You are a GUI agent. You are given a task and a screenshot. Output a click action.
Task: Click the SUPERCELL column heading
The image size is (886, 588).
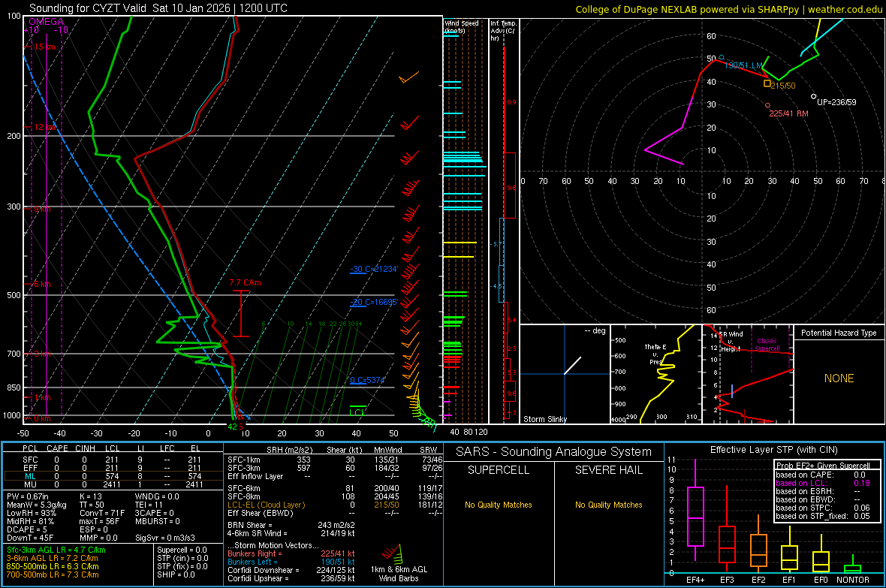coord(499,470)
